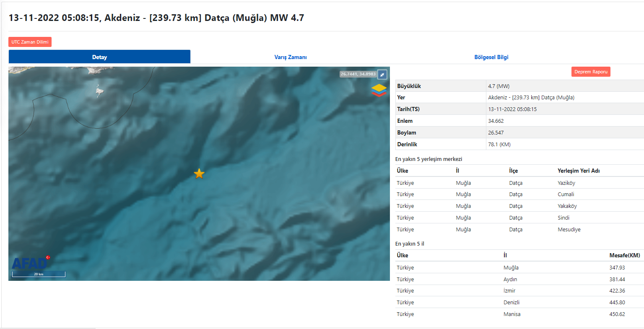Switch to the Varış Zamanı tab

pyautogui.click(x=291, y=57)
